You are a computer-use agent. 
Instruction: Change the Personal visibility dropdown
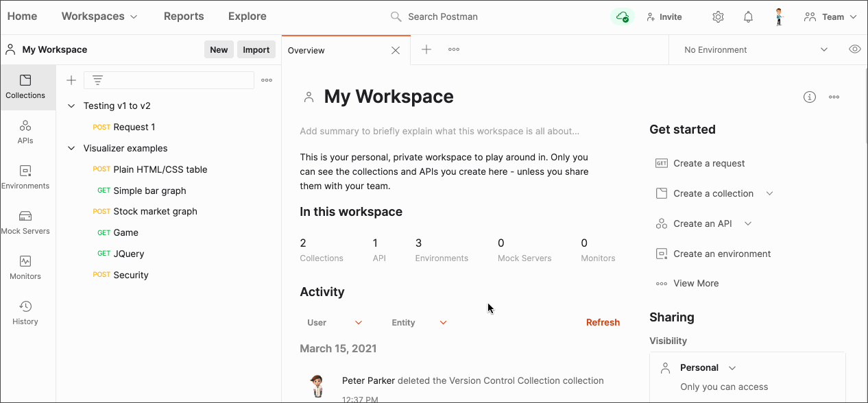[708, 367]
